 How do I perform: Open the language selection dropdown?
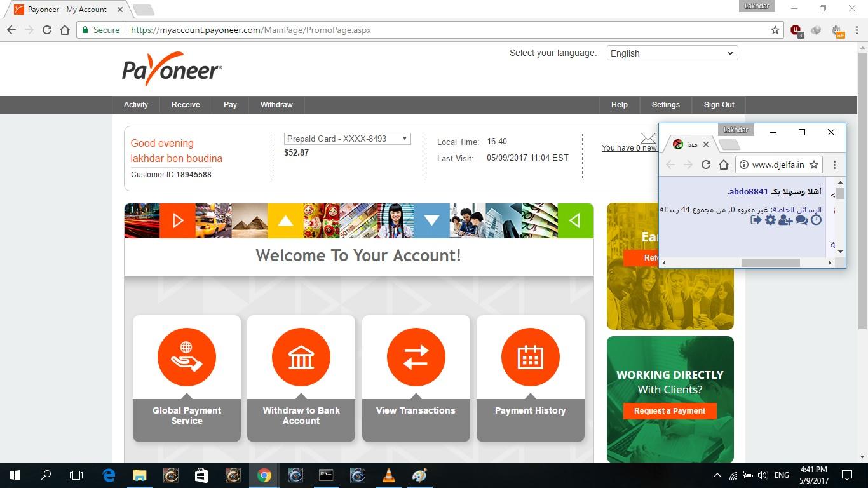pos(672,53)
